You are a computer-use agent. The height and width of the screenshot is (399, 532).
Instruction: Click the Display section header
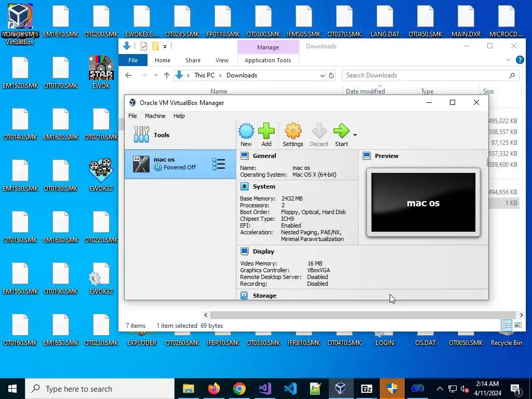point(263,251)
